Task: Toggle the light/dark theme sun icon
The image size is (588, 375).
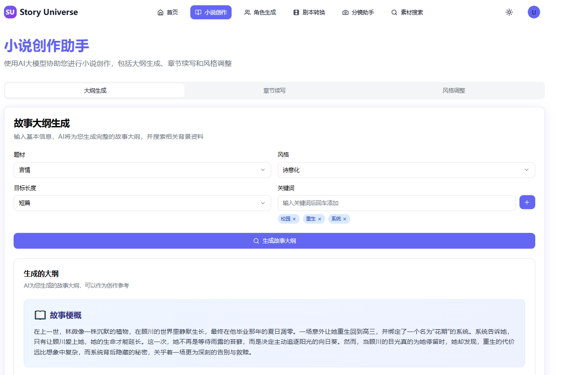Action: pos(509,12)
